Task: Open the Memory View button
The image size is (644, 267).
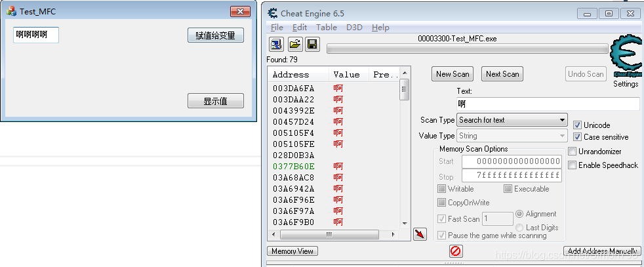Action: [292, 251]
